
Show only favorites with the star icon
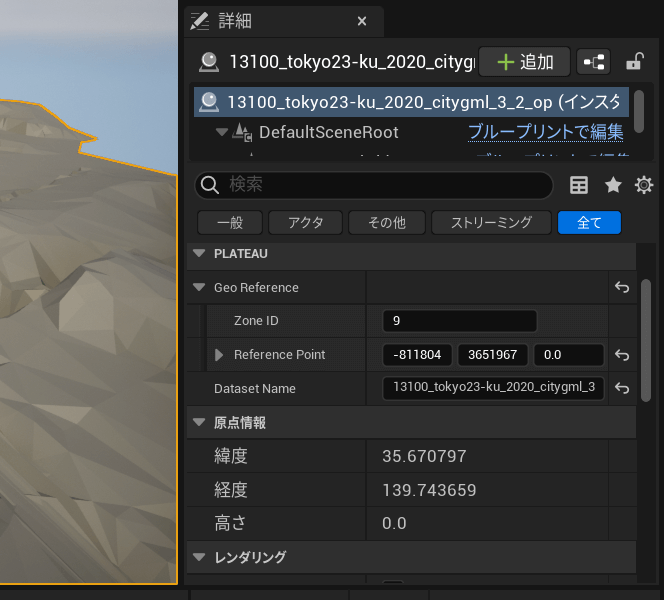(x=612, y=185)
